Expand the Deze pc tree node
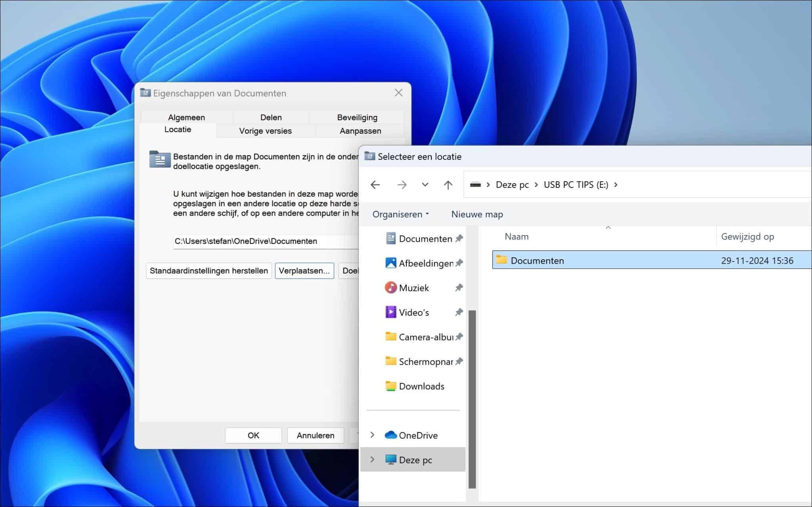 (372, 459)
